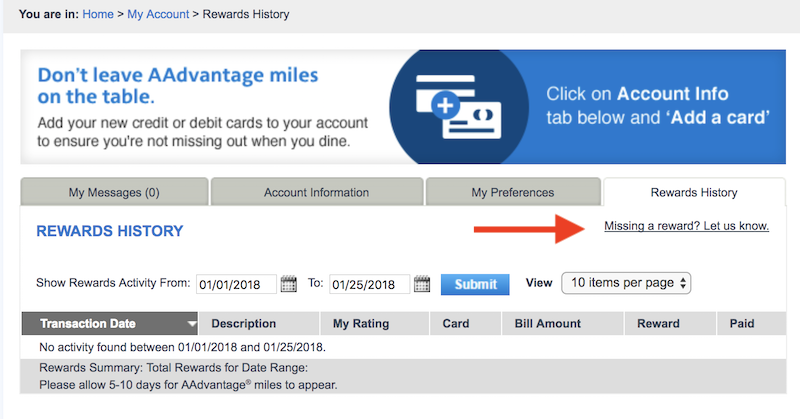Open the From date calendar picker

[289, 284]
